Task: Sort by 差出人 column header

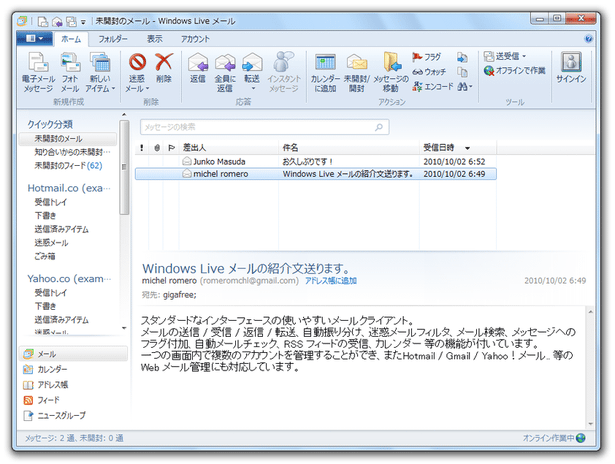Action: pyautogui.click(x=229, y=148)
